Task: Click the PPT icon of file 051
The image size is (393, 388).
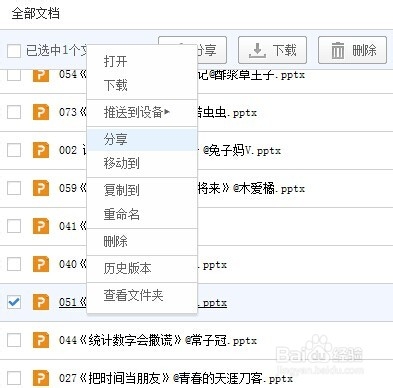Action: [x=41, y=302]
